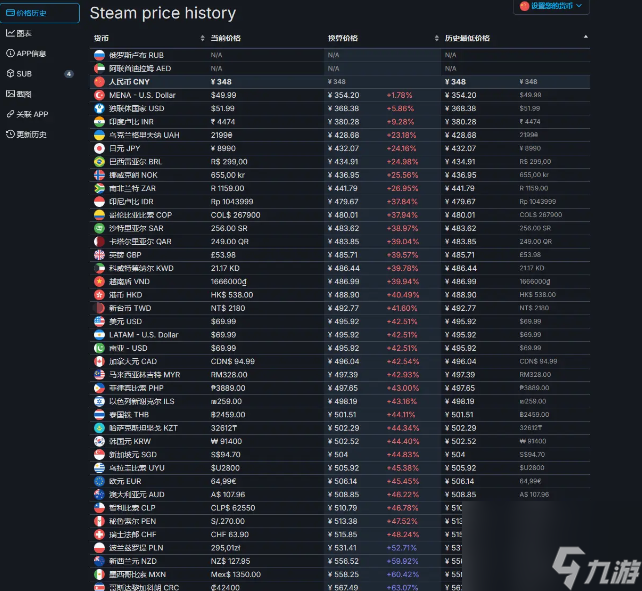Open the set your currency dropdown
Viewport: 642px width, 591px height.
pos(551,6)
